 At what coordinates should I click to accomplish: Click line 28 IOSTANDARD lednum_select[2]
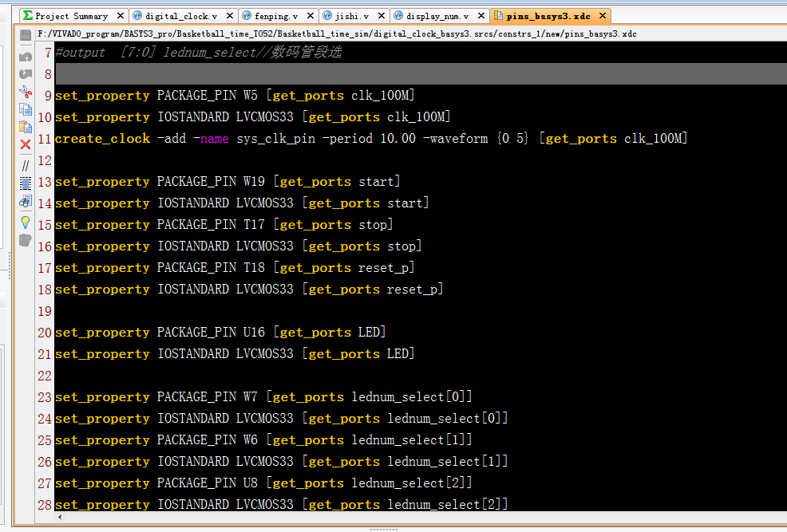tap(282, 504)
